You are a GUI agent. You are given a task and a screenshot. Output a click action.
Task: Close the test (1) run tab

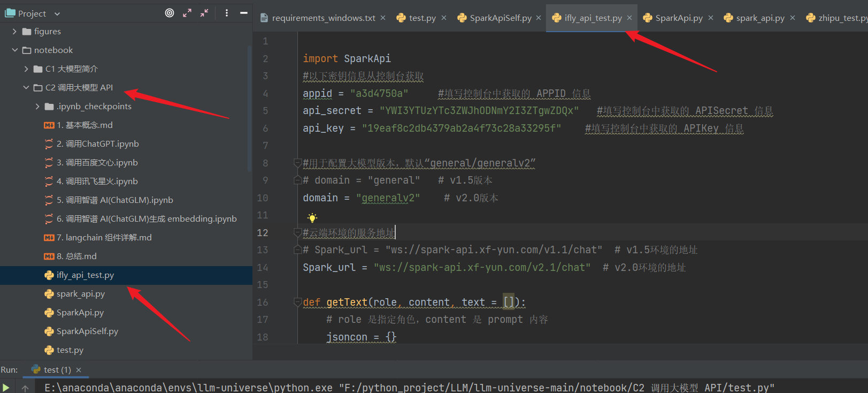(x=79, y=370)
